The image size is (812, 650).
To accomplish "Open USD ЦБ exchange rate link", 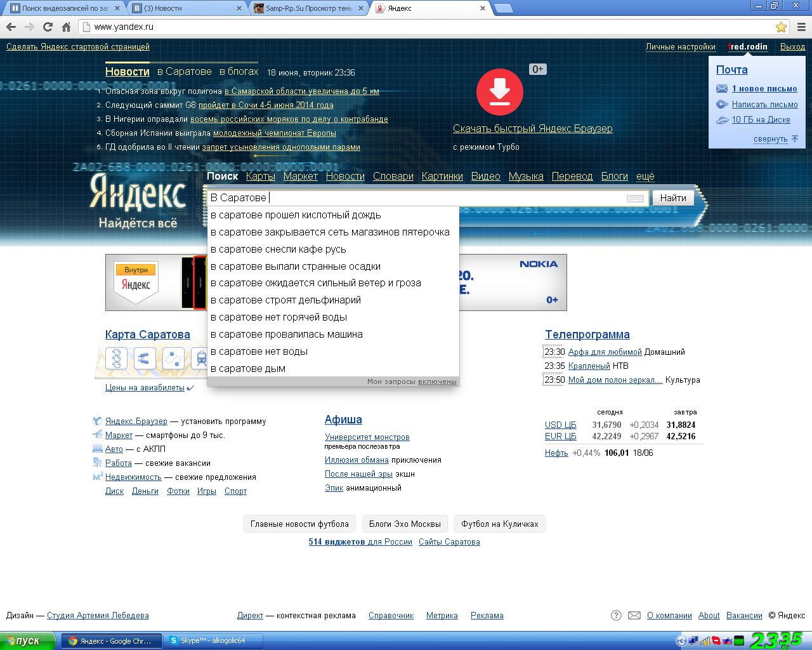I will (x=561, y=425).
